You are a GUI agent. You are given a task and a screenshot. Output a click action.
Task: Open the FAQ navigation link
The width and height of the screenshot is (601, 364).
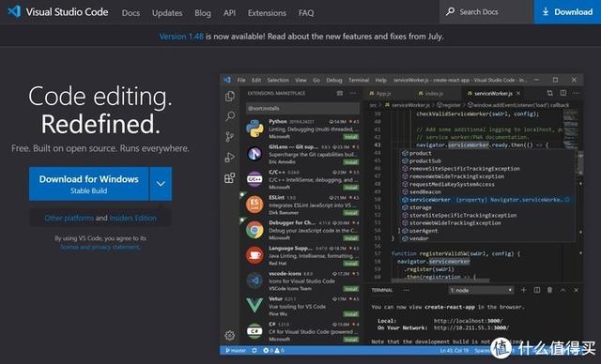coord(306,13)
